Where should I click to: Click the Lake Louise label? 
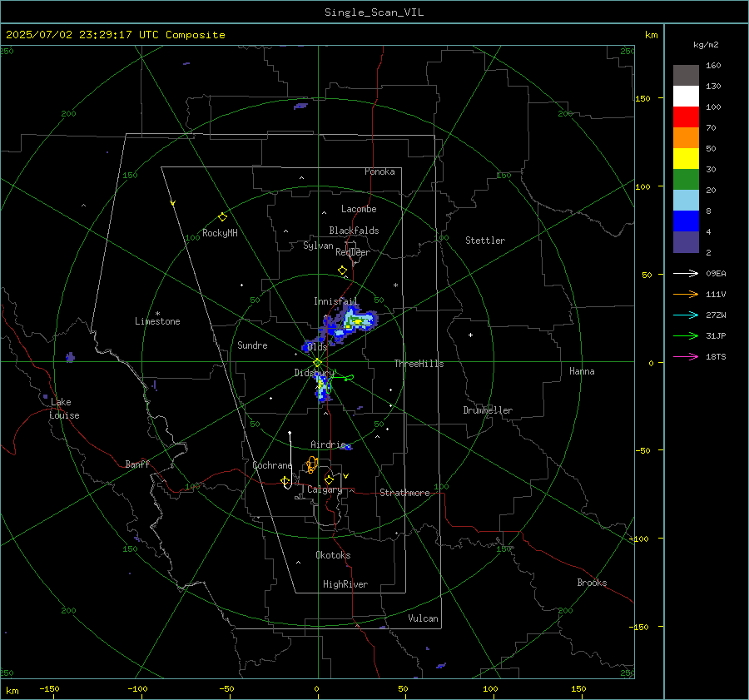tap(64, 409)
